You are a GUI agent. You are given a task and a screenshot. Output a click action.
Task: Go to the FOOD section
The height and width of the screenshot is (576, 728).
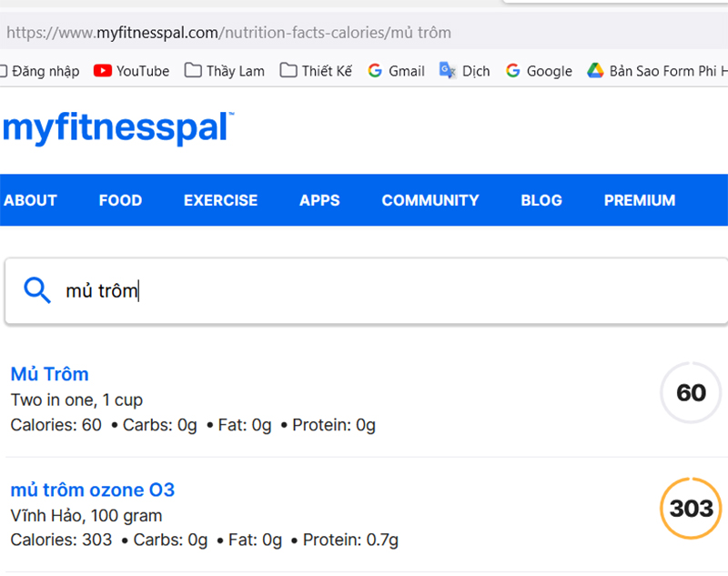120,200
